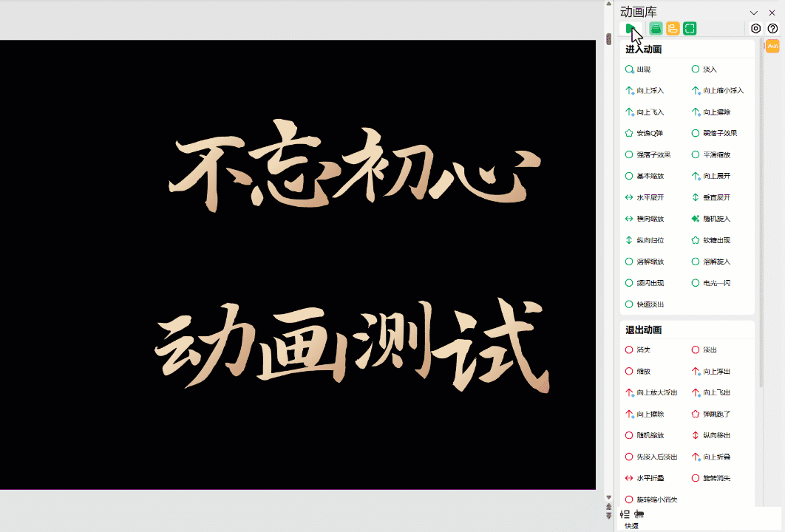Screen dimensions: 785x532
Task: Click the dark camera icon near 快速
Action: pyautogui.click(x=637, y=514)
